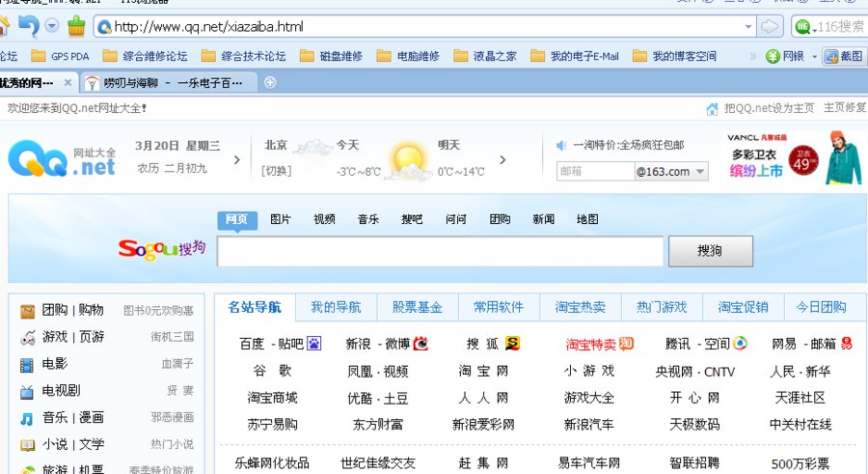The image size is (868, 474).
Task: Click the Sohu icon beside 搜狐
Action: [512, 344]
